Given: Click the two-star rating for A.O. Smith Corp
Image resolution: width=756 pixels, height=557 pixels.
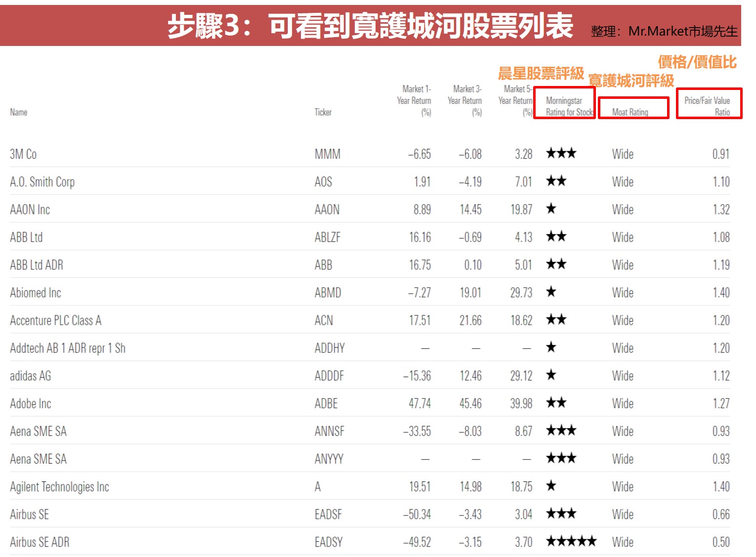Looking at the screenshot, I should point(556,181).
